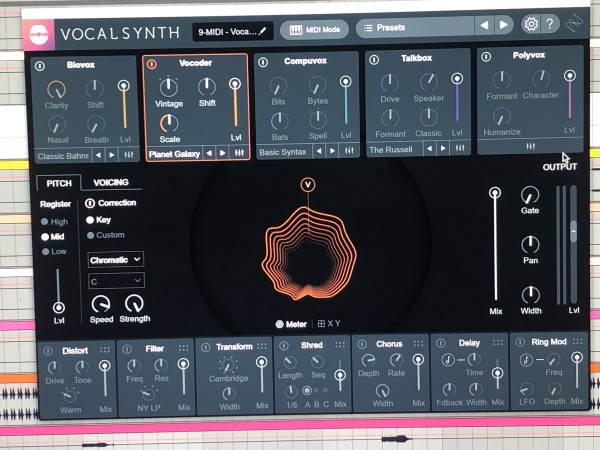
Task: Open Vocoder advanced settings sliders icon
Action: click(238, 153)
